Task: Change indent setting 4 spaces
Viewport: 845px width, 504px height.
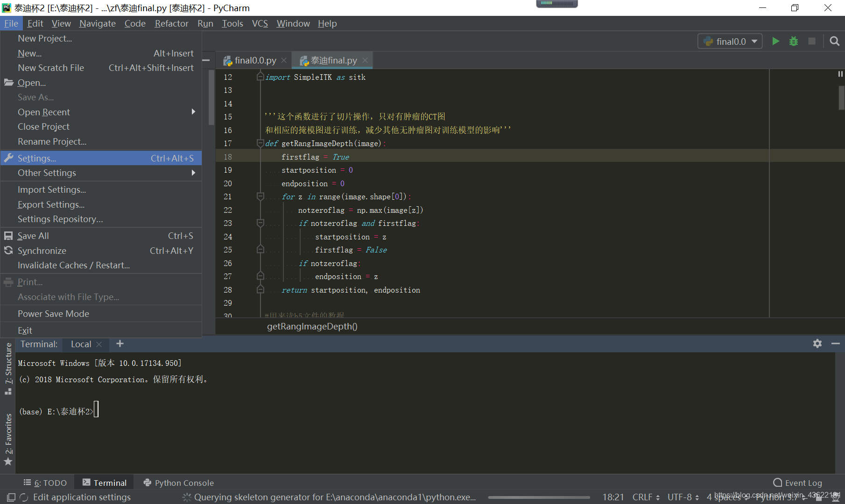Action: tap(727, 497)
